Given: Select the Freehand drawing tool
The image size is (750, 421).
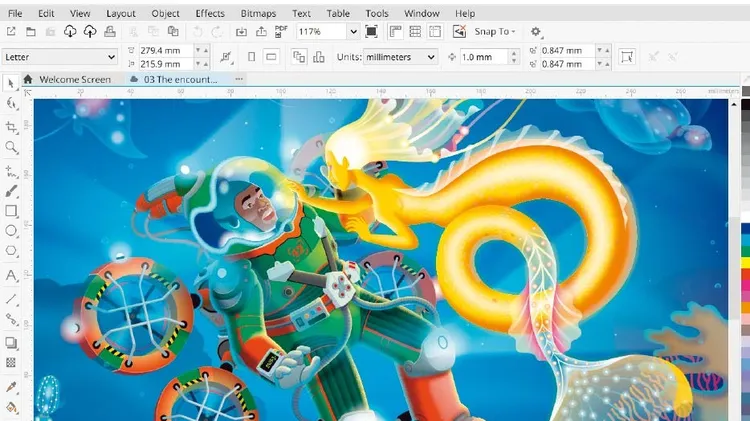Looking at the screenshot, I should pos(11,171).
